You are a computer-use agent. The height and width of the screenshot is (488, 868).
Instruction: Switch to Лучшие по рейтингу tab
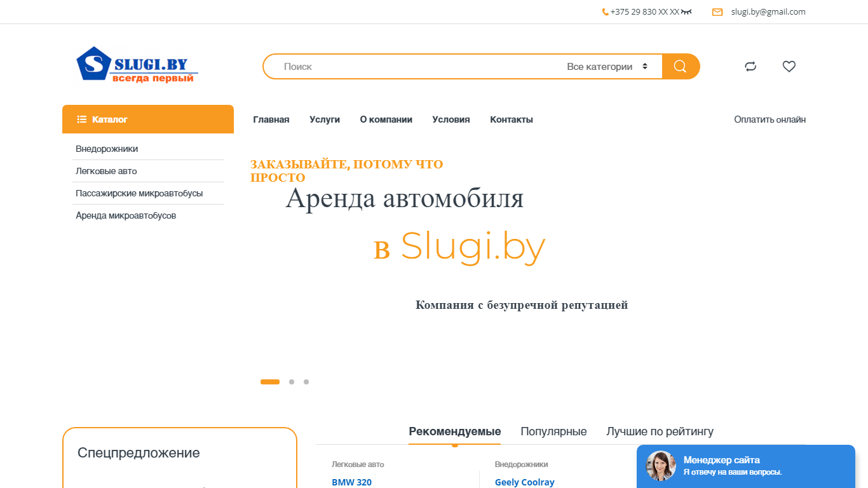point(660,431)
